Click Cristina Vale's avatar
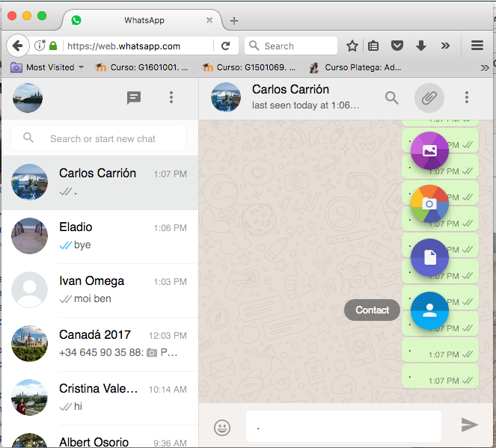This screenshot has height=448, width=496. coord(29,397)
